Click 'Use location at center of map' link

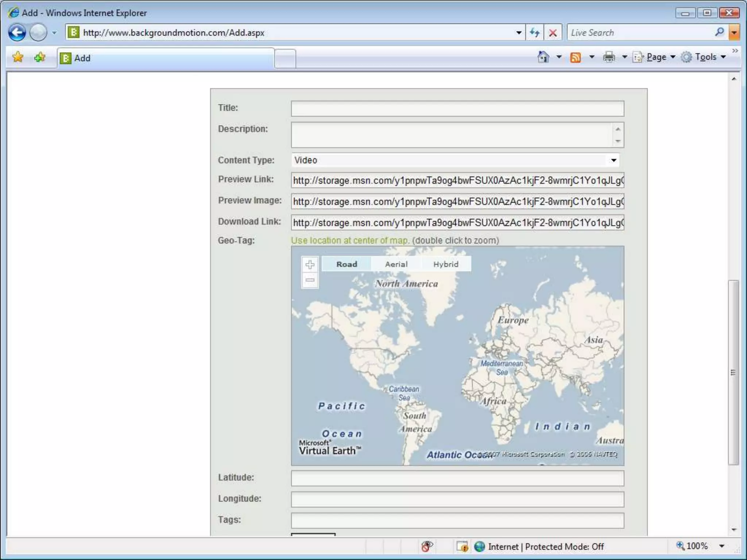tap(350, 241)
